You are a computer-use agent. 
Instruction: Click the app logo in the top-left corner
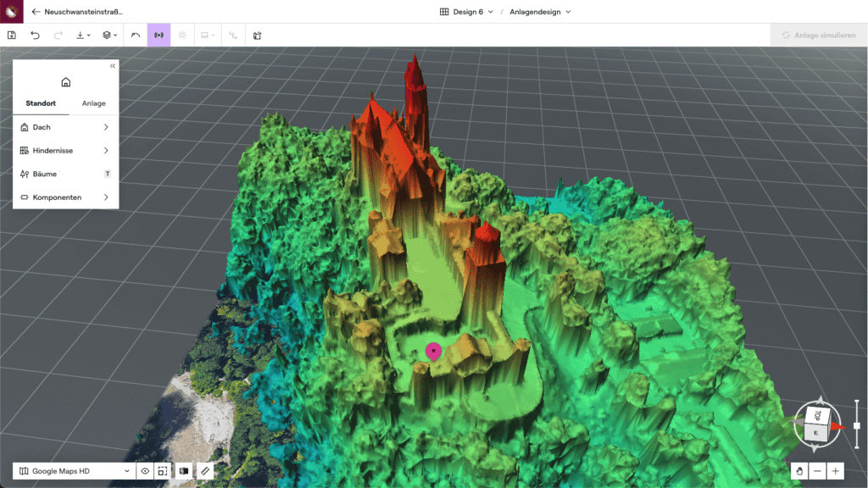click(x=12, y=12)
